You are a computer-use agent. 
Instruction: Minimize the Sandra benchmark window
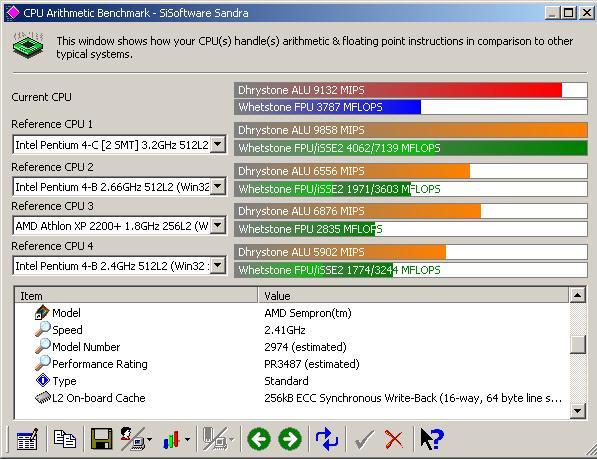click(552, 13)
